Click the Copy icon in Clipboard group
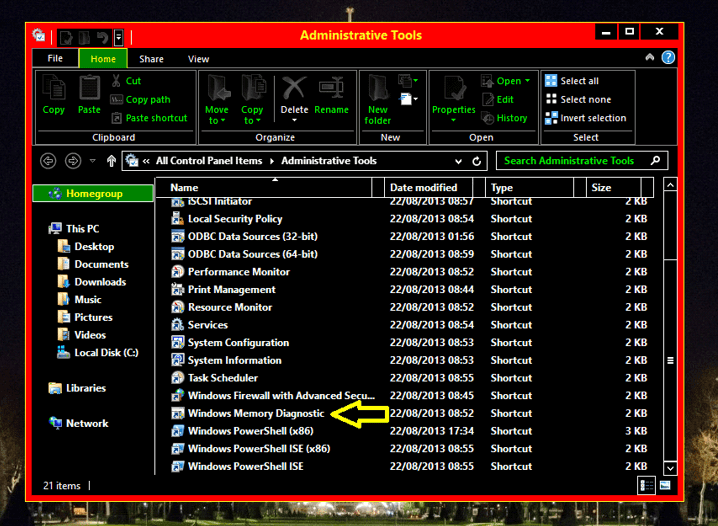This screenshot has height=526, width=718. click(53, 94)
